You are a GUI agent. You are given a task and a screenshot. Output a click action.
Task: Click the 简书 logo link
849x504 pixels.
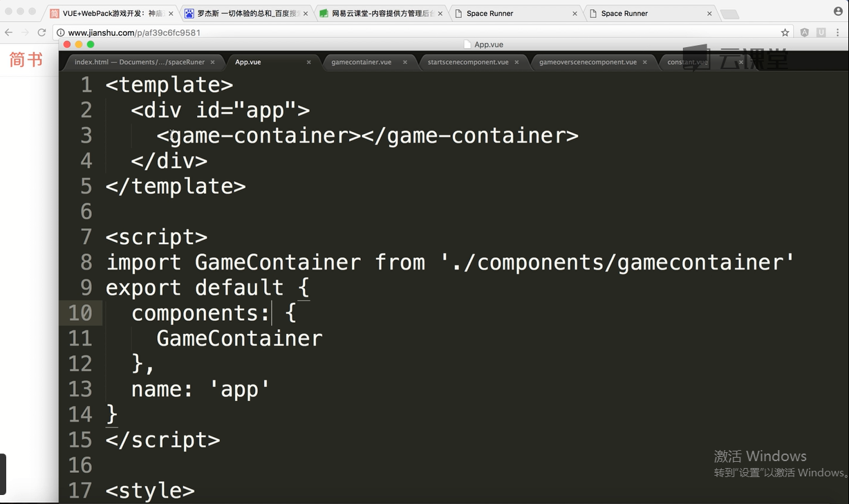[x=26, y=60]
